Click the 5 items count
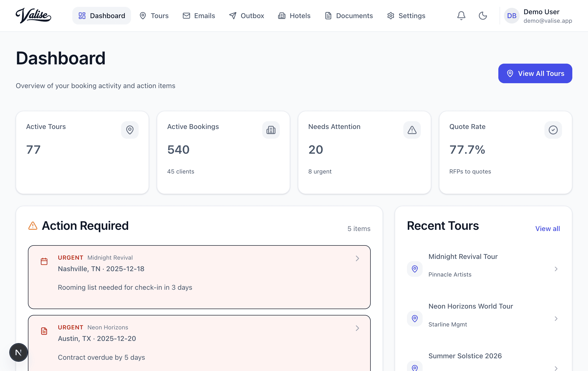The width and height of the screenshot is (588, 371). (359, 229)
